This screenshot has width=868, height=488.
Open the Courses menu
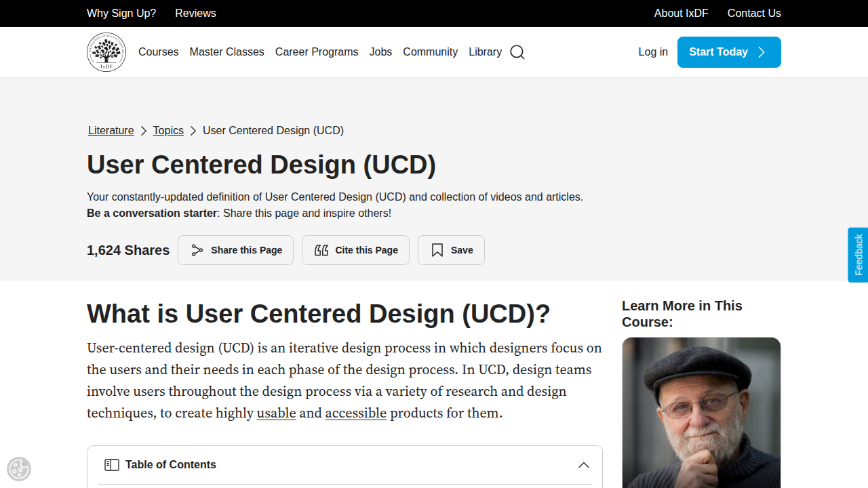point(159,52)
